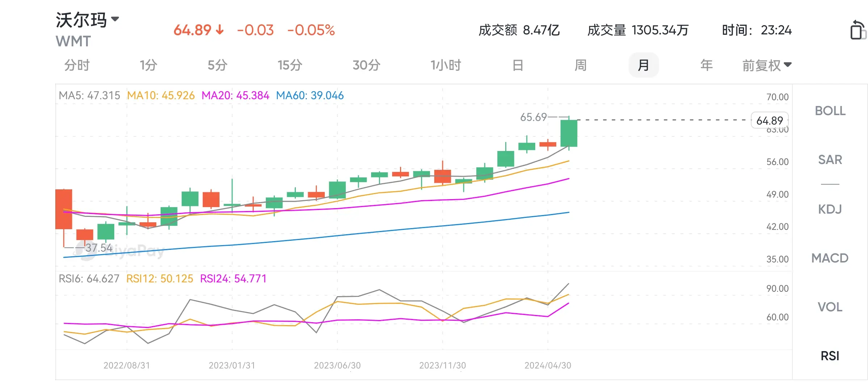Viewport: 868px width, 391px height.
Task: Click the 56.00 price axis label
Action: [778, 162]
